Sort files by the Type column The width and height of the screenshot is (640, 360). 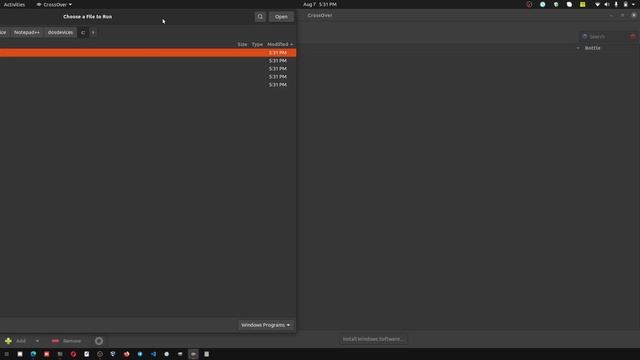click(x=257, y=44)
